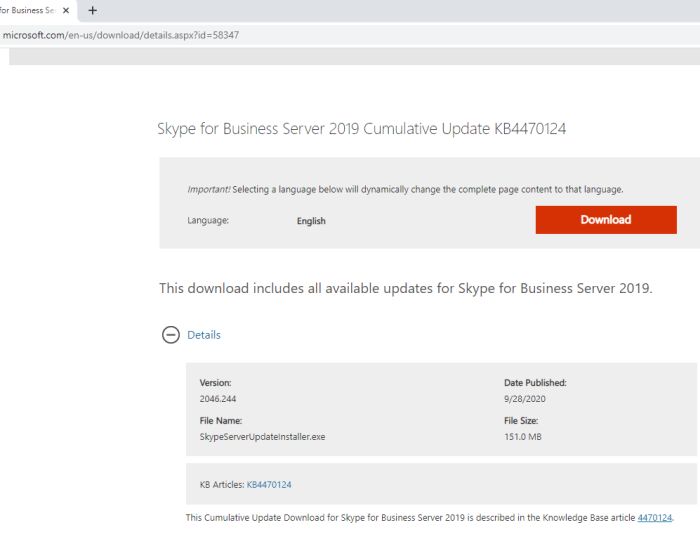Open a new browser tab
The height and width of the screenshot is (539, 700).
click(x=92, y=10)
